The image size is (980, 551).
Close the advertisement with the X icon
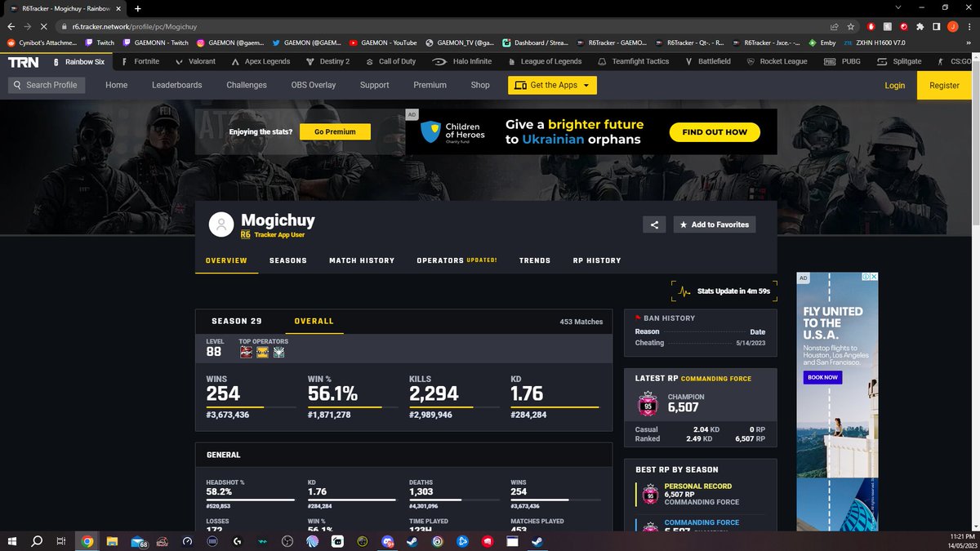[873, 278]
